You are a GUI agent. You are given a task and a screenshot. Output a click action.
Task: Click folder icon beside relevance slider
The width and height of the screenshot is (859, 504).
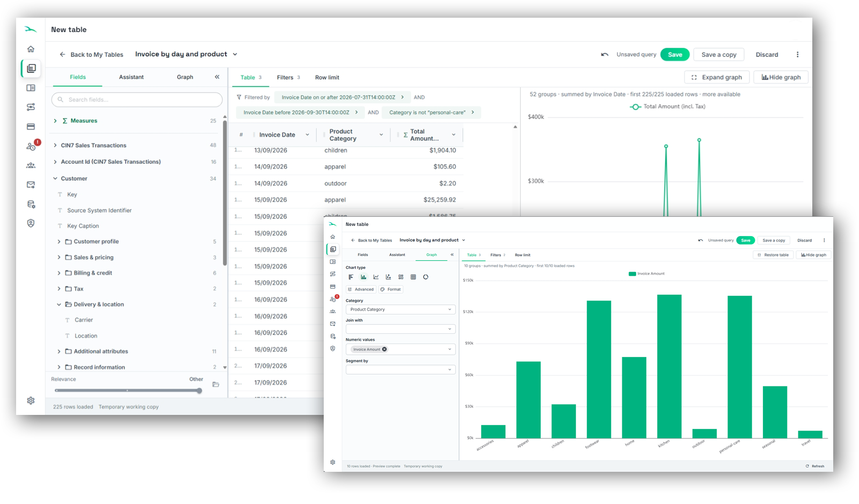[216, 384]
